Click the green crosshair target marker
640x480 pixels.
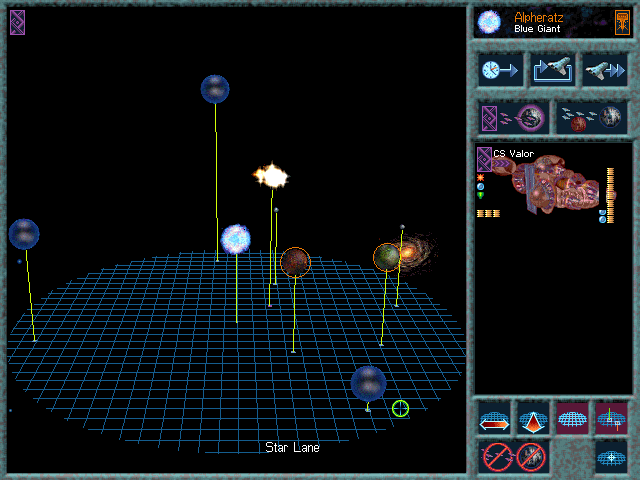click(400, 409)
